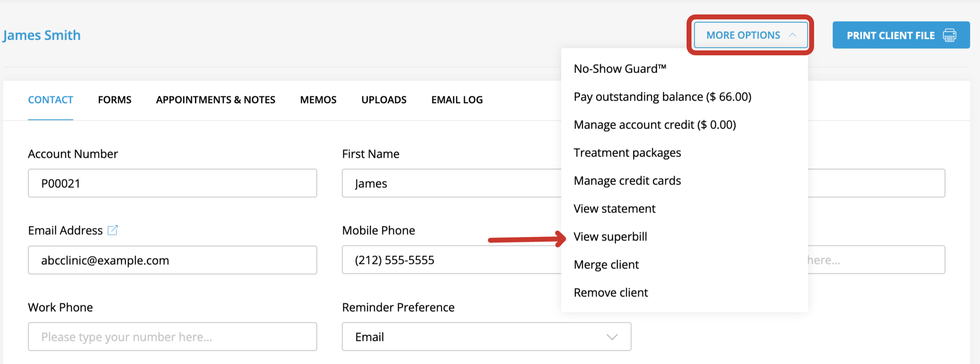Click the Email Address input field
Image resolution: width=980 pixels, height=364 pixels.
coord(172,260)
